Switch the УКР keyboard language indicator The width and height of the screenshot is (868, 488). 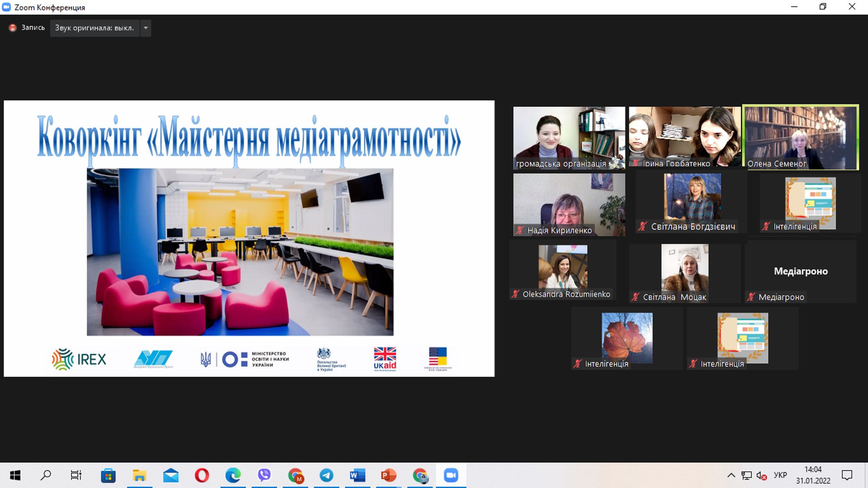[780, 475]
